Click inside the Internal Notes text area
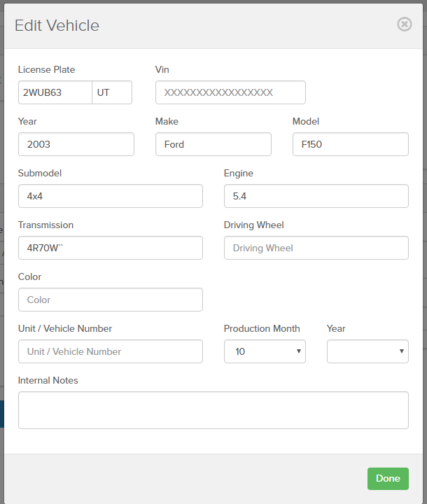Image resolution: width=427 pixels, height=504 pixels. pyautogui.click(x=213, y=409)
